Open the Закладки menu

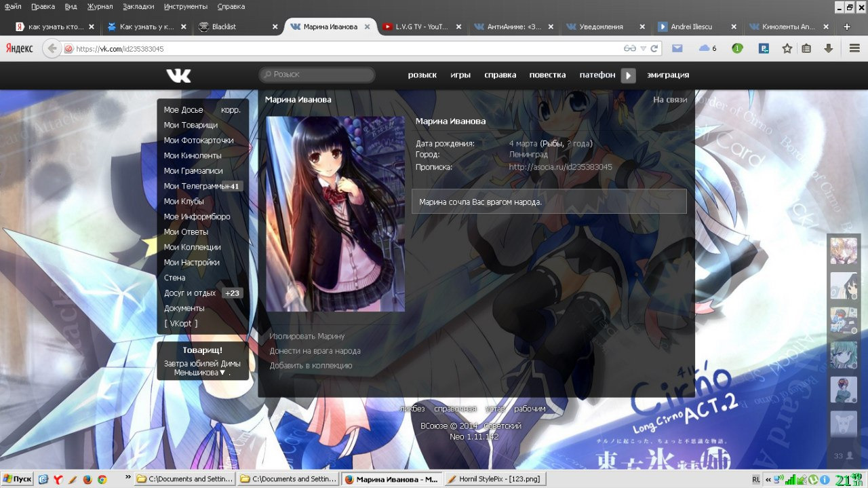pos(138,6)
